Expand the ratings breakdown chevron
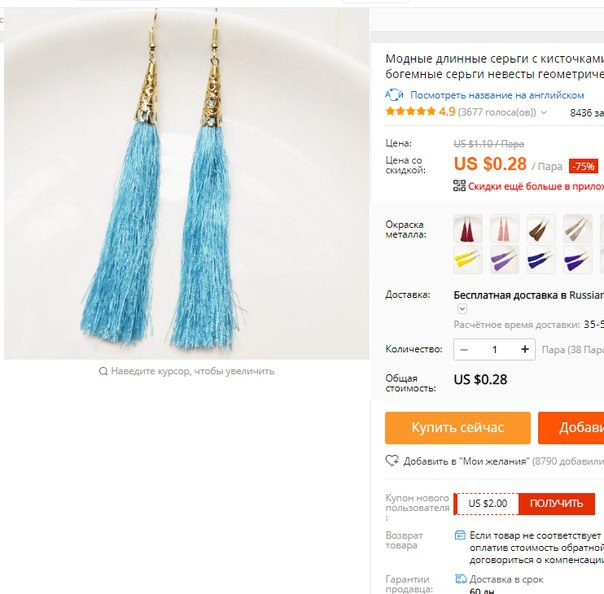The image size is (604, 594). [544, 112]
